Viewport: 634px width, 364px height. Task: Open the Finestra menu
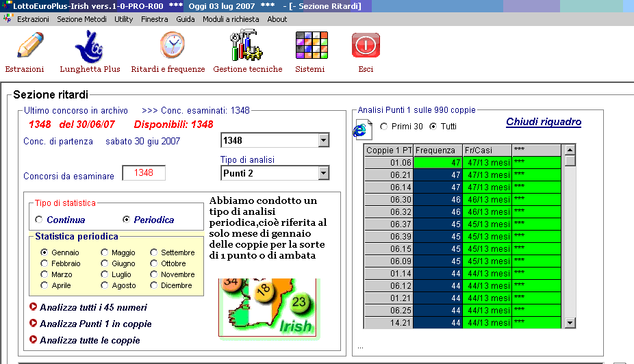tap(155, 19)
